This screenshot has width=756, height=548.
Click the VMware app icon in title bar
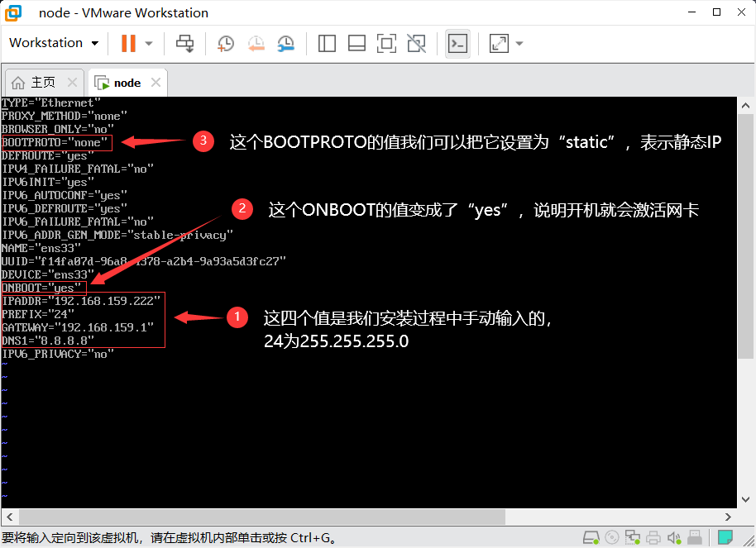point(13,13)
